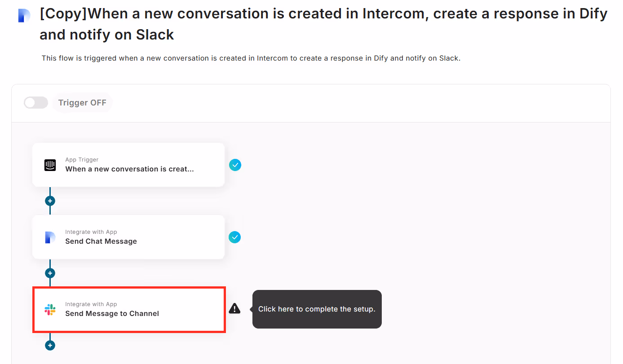Open the Send Message to Channel step

click(128, 310)
